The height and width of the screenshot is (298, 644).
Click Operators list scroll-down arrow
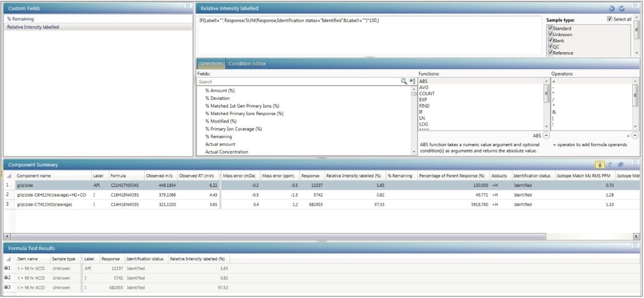(635, 127)
